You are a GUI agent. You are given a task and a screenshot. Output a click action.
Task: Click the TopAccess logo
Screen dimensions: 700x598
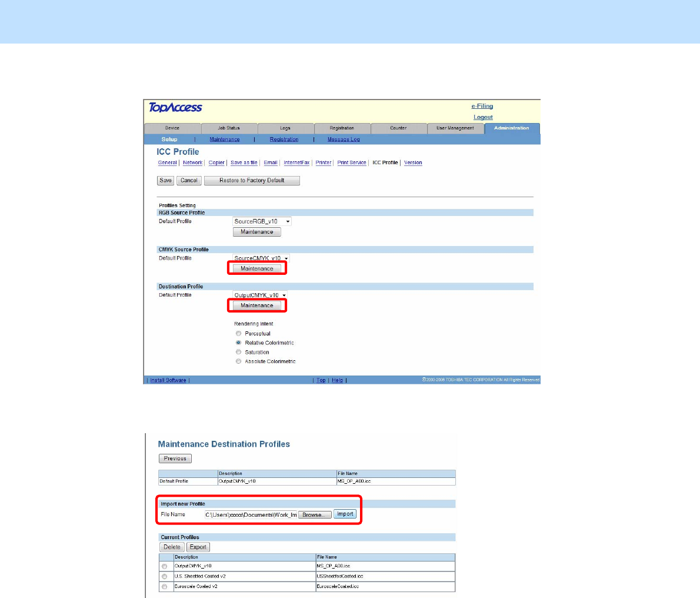(175, 108)
